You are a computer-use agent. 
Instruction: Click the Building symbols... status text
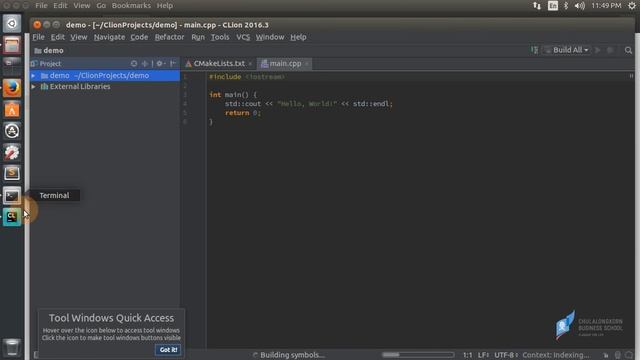pyautogui.click(x=292, y=355)
